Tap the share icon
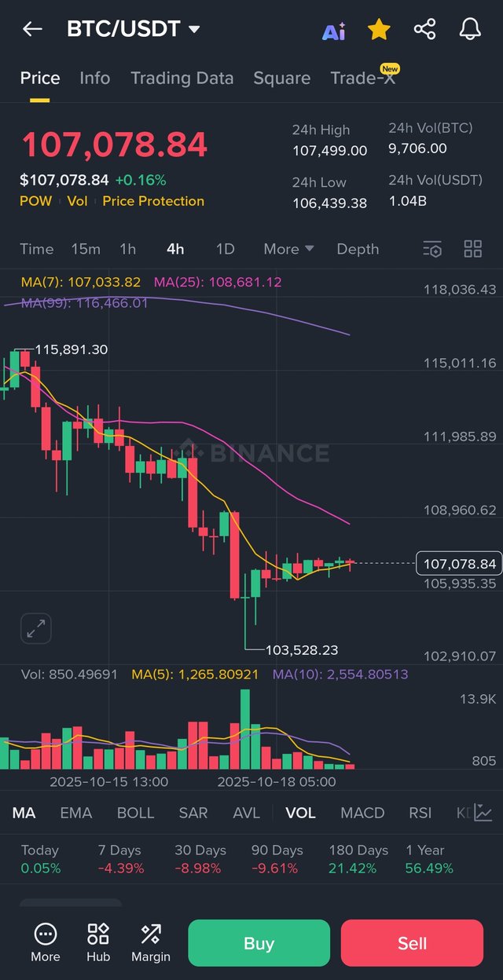 (x=424, y=30)
